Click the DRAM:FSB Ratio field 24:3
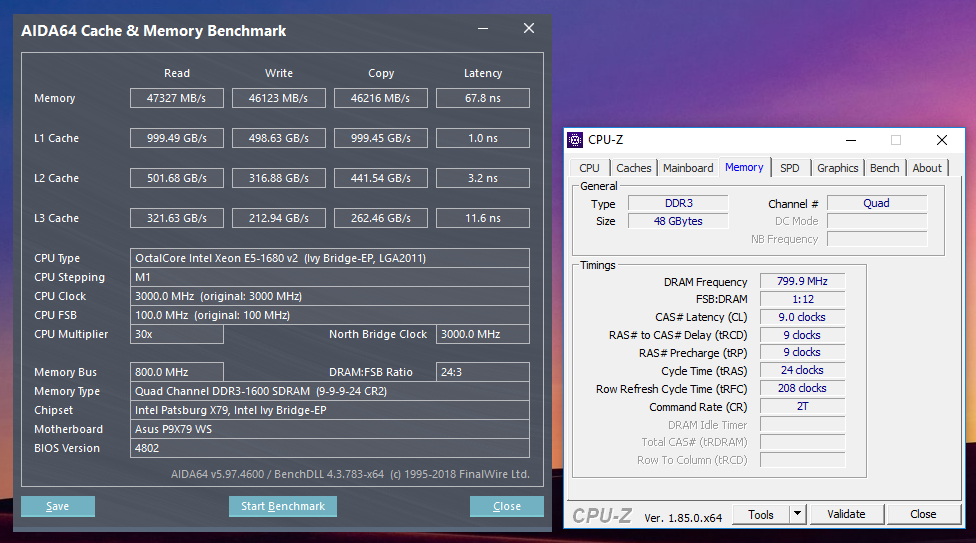Viewport: 976px width, 543px height. coord(483,372)
